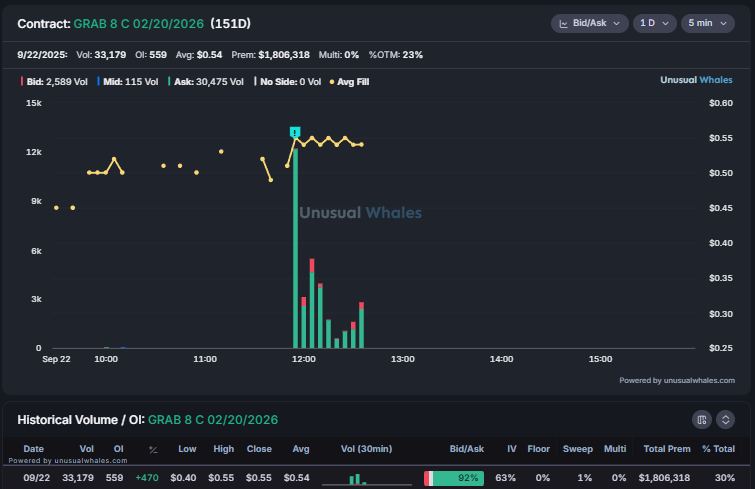Open the Bid/Ask chart type dropdown
755x489 pixels.
coord(589,23)
